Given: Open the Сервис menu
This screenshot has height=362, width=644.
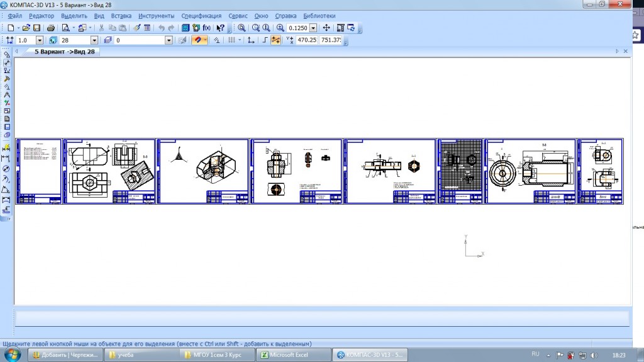Looking at the screenshot, I should click(238, 16).
